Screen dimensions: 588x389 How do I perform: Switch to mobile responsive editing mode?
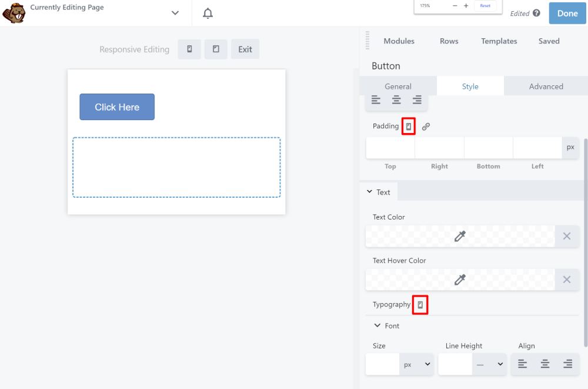pos(189,49)
